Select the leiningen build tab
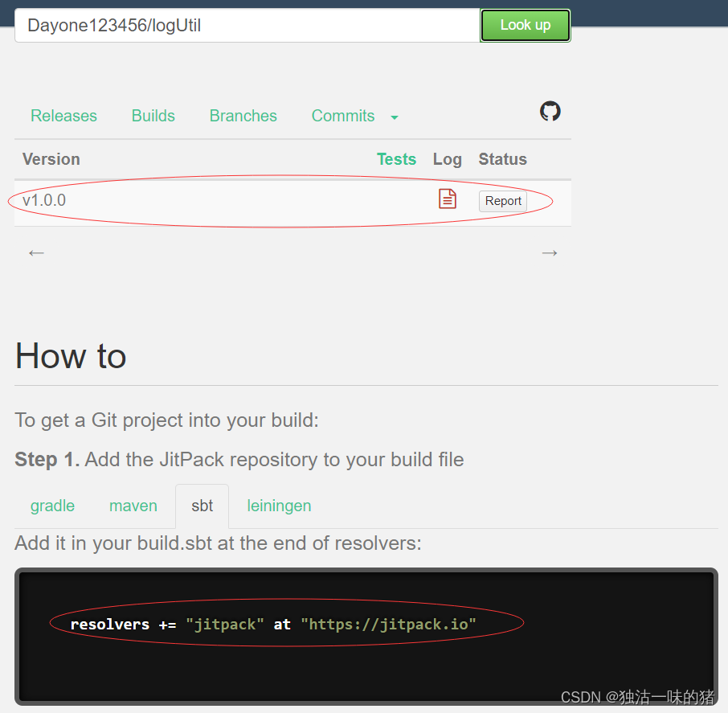The width and height of the screenshot is (728, 713). [279, 506]
